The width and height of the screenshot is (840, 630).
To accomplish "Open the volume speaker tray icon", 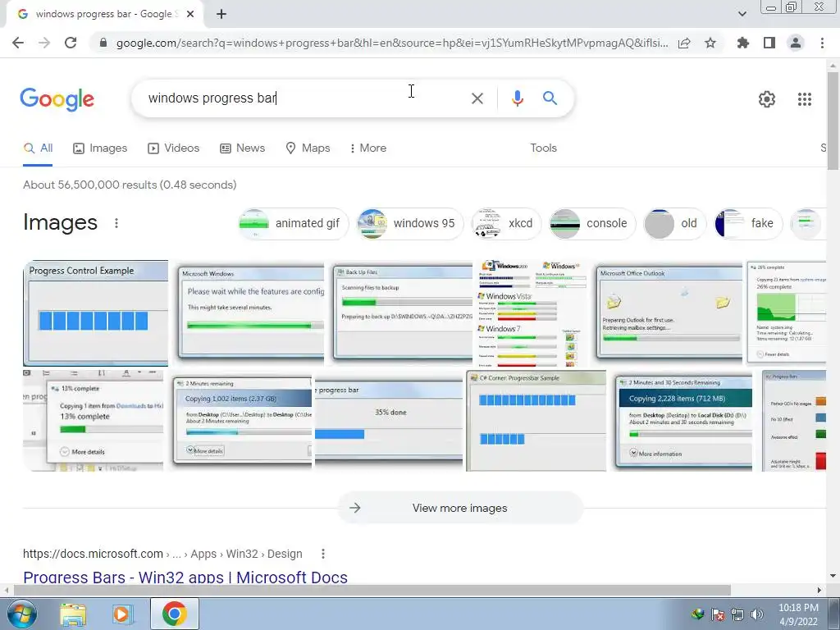I will coord(757,614).
